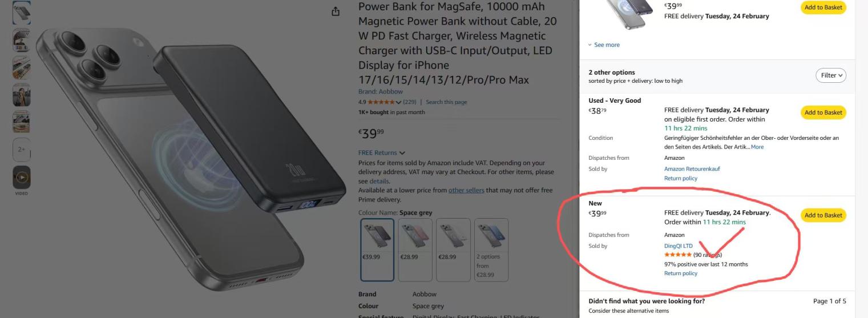Expand the FREE Returns chevron
Image resolution: width=868 pixels, height=318 pixels.
pyautogui.click(x=402, y=153)
